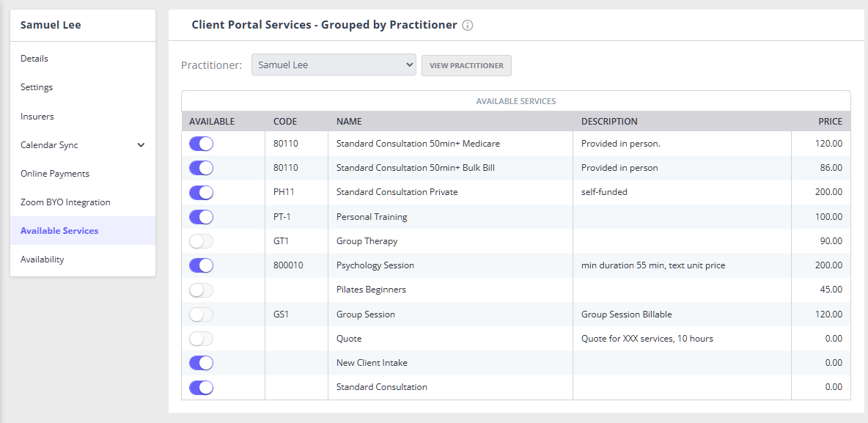Disable Standard Consultation Private availability
This screenshot has height=423, width=868.
pos(201,192)
